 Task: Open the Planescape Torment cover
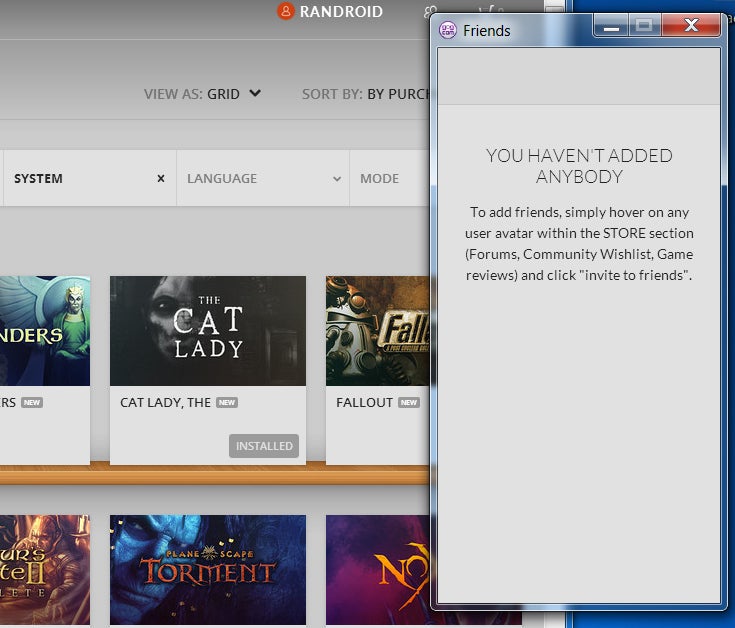click(x=207, y=570)
